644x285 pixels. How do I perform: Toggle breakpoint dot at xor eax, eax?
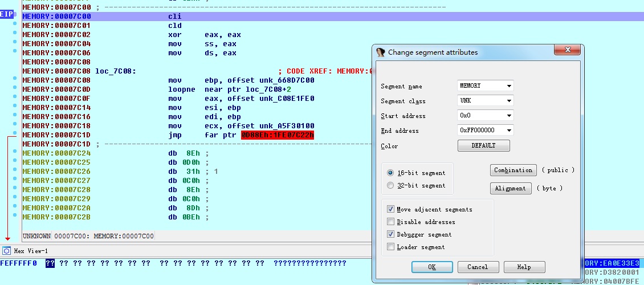coord(15,32)
